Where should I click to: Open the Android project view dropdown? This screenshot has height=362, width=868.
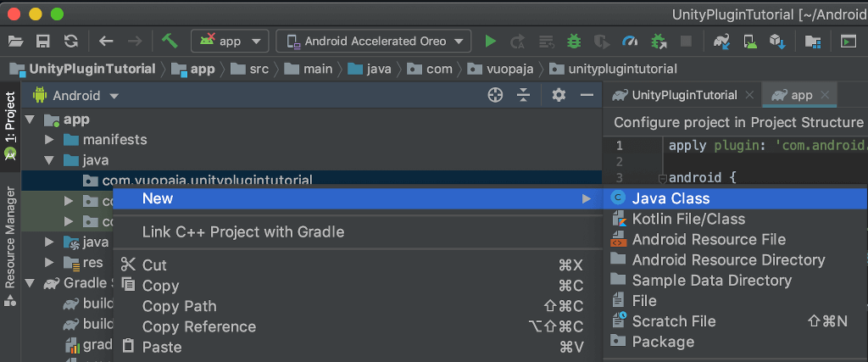click(75, 96)
